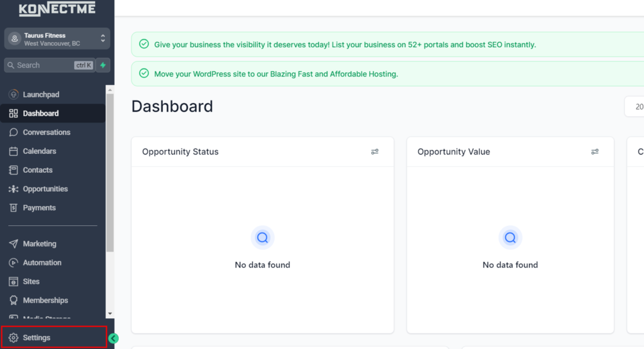644x349 pixels.
Task: Open the Contacts menu item
Action: (x=38, y=170)
